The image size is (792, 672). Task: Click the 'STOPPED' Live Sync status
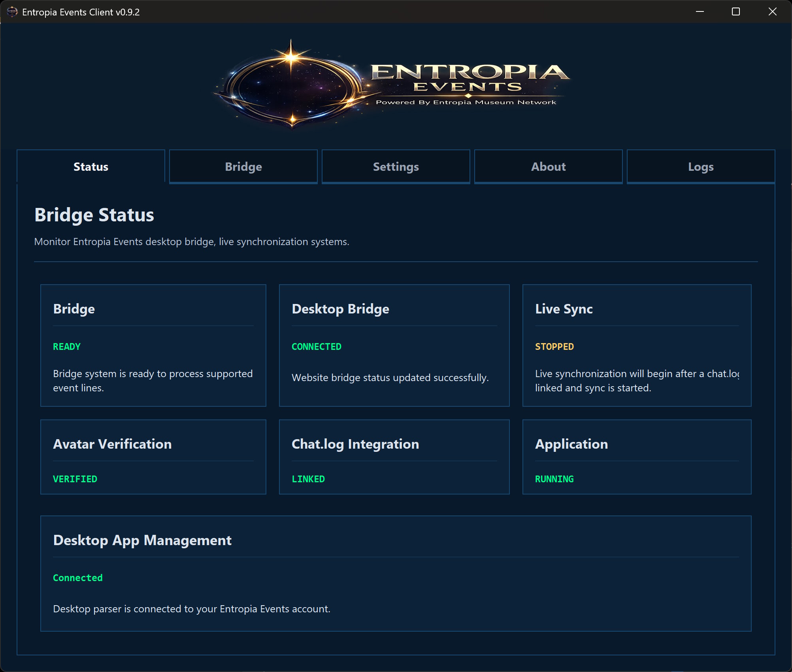554,347
